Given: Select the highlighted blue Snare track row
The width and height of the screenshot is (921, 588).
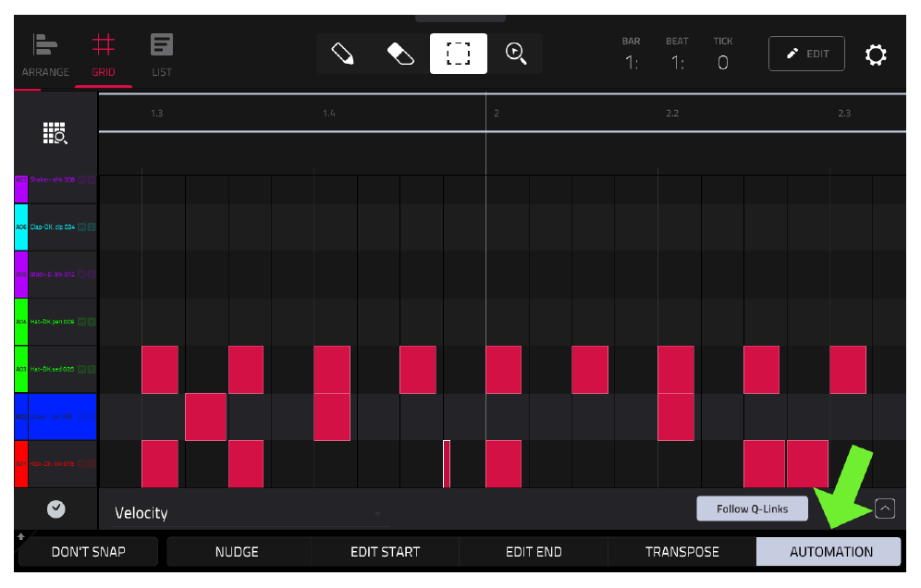Looking at the screenshot, I should pyautogui.click(x=55, y=416).
